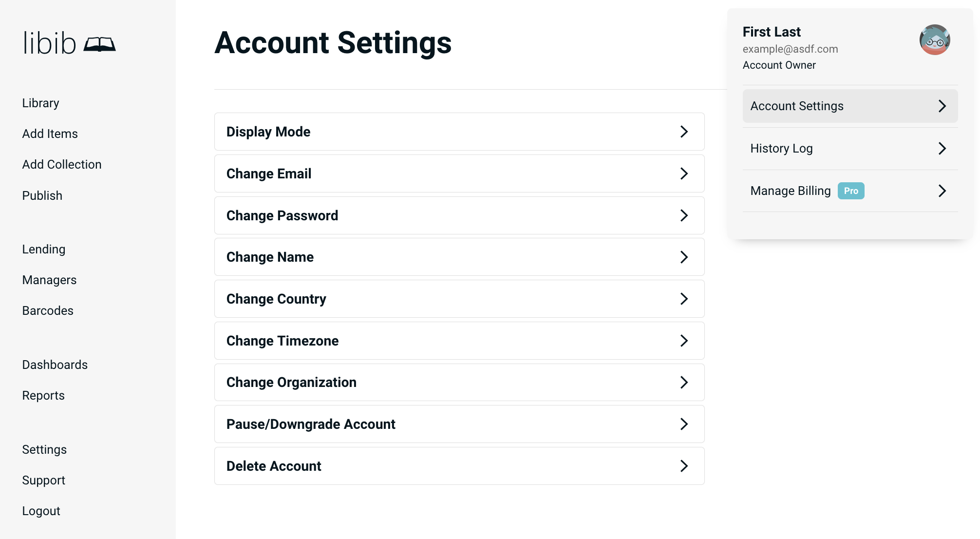
Task: Click the libib open book logo
Action: pos(99,44)
